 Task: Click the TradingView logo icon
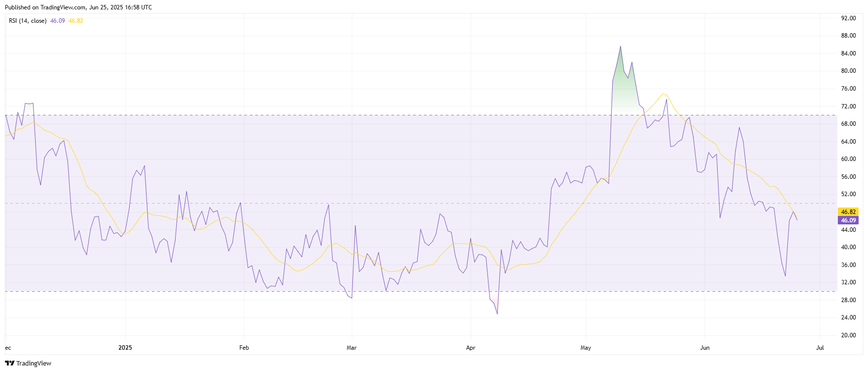pos(9,363)
